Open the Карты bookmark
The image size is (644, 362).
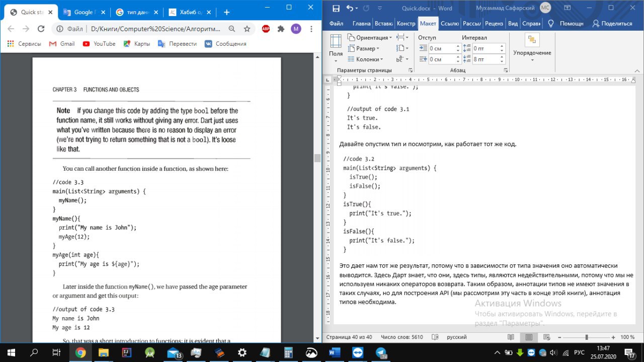pyautogui.click(x=136, y=44)
